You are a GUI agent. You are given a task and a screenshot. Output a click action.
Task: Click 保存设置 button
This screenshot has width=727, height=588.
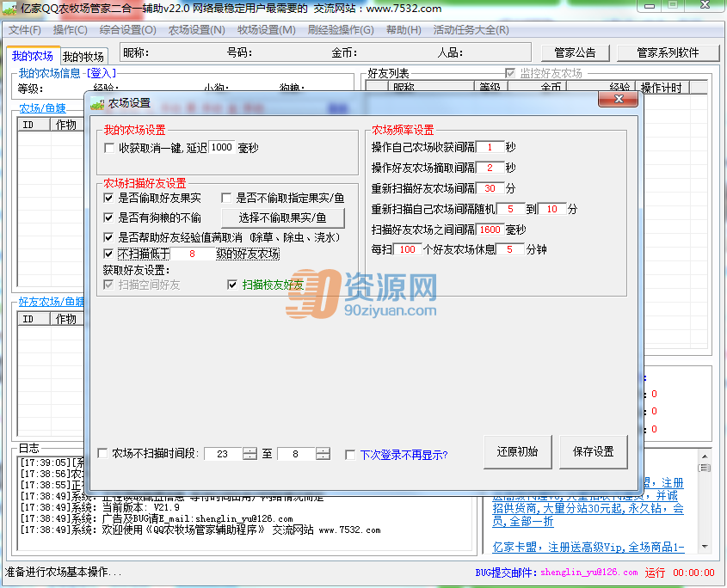[594, 452]
